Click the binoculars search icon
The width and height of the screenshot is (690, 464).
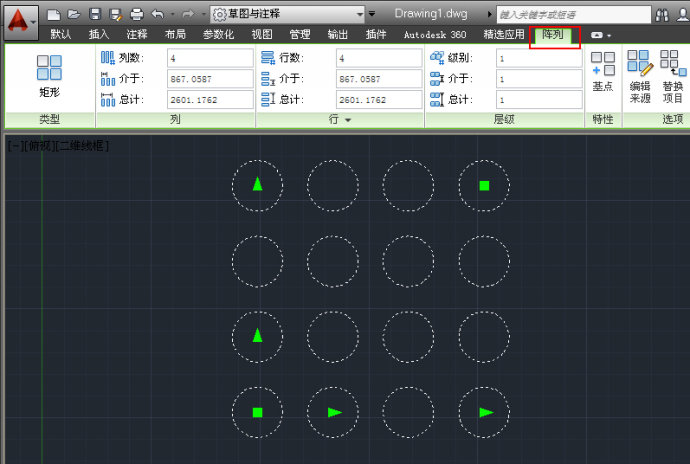tap(661, 15)
